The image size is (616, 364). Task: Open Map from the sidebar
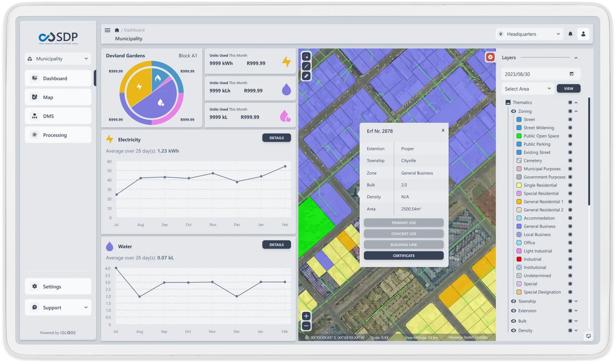click(x=58, y=97)
